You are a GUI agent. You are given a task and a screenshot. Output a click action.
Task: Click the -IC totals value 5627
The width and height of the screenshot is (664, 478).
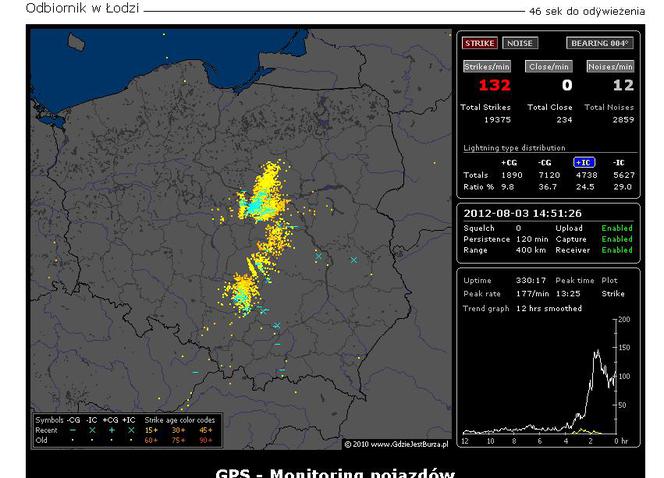(624, 175)
